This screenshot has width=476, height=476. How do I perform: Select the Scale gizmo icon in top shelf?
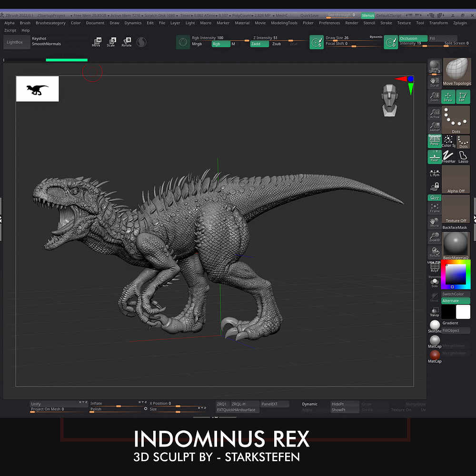coord(111,42)
